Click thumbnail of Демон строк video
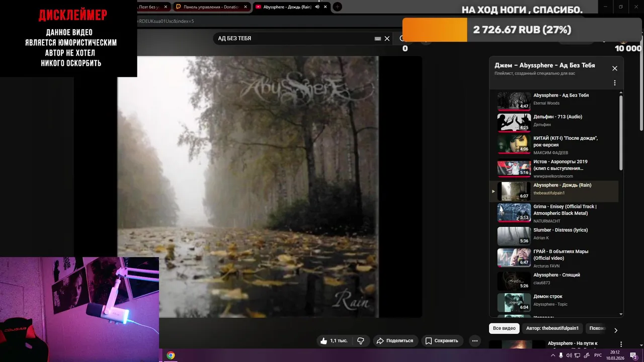This screenshot has width=644, height=362. coord(514,303)
